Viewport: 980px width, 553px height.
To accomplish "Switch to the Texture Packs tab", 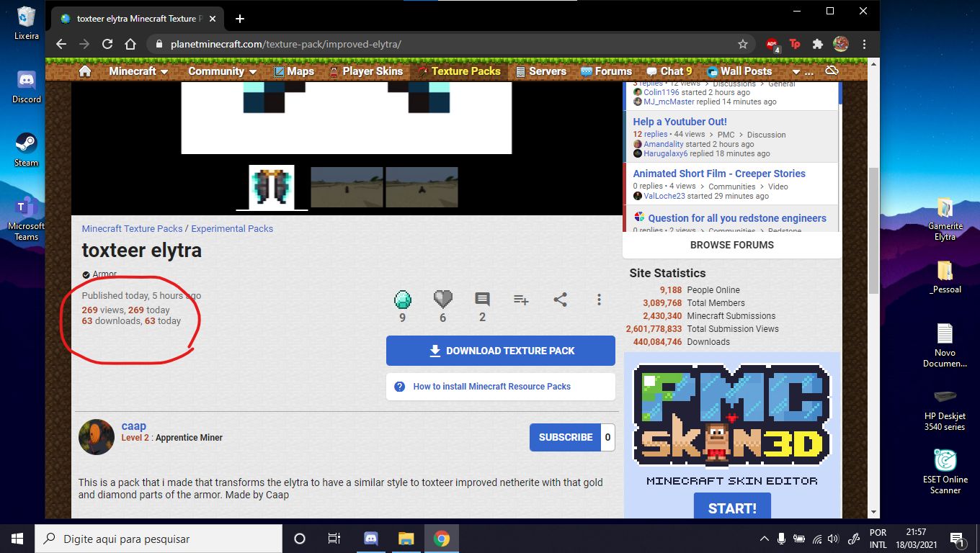I will 459,71.
